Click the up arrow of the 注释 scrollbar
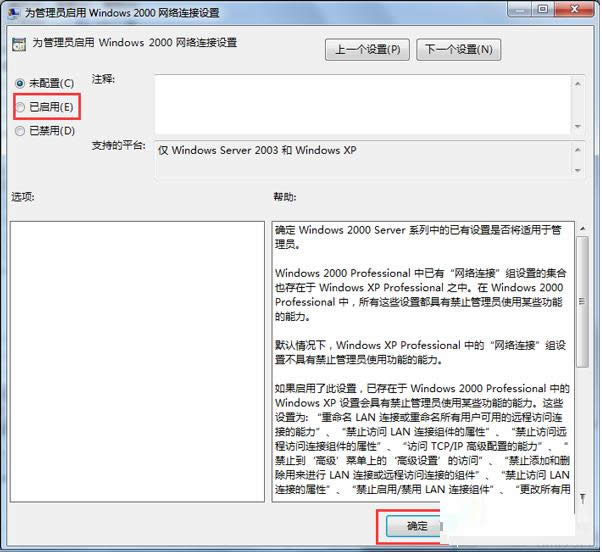Image resolution: width=602 pixels, height=552 pixels. (x=578, y=83)
